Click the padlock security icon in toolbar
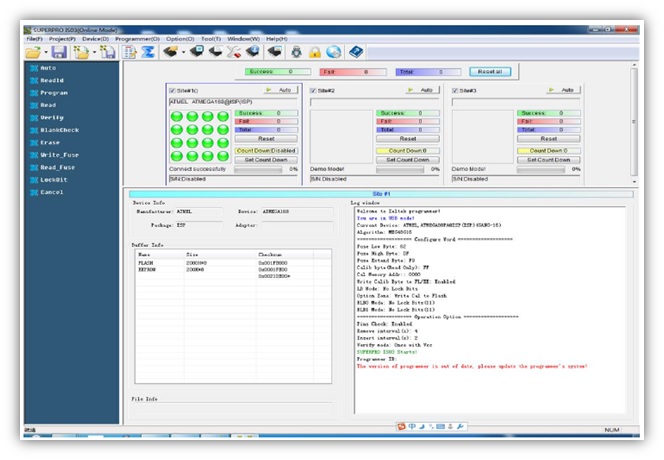The height and width of the screenshot is (460, 664). pyautogui.click(x=313, y=52)
